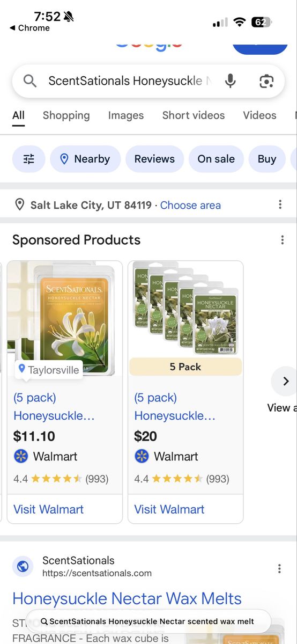Open three-dot menu for ScentSationals result
This screenshot has height=644, width=297.
pyautogui.click(x=279, y=568)
